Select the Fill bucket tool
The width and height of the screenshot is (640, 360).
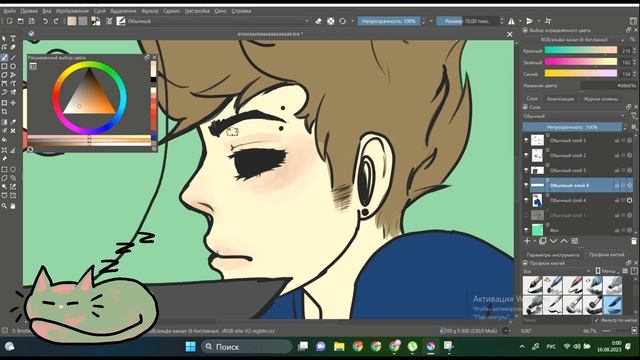(4, 140)
